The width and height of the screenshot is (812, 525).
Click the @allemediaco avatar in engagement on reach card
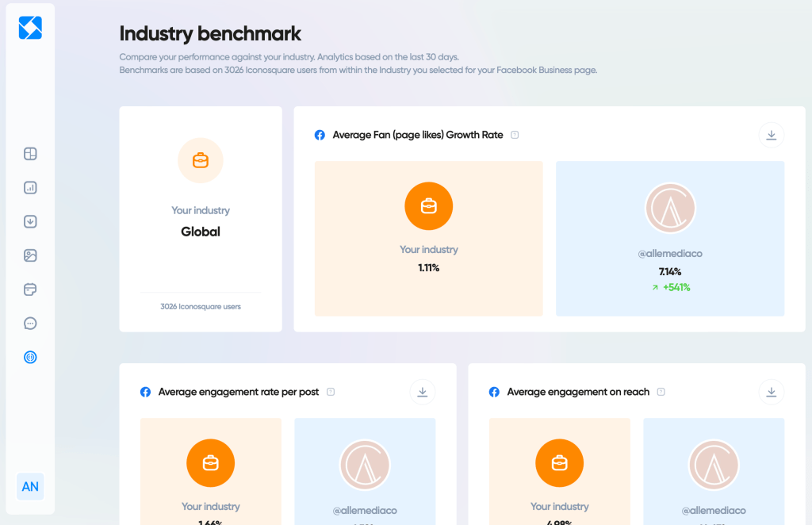713,465
